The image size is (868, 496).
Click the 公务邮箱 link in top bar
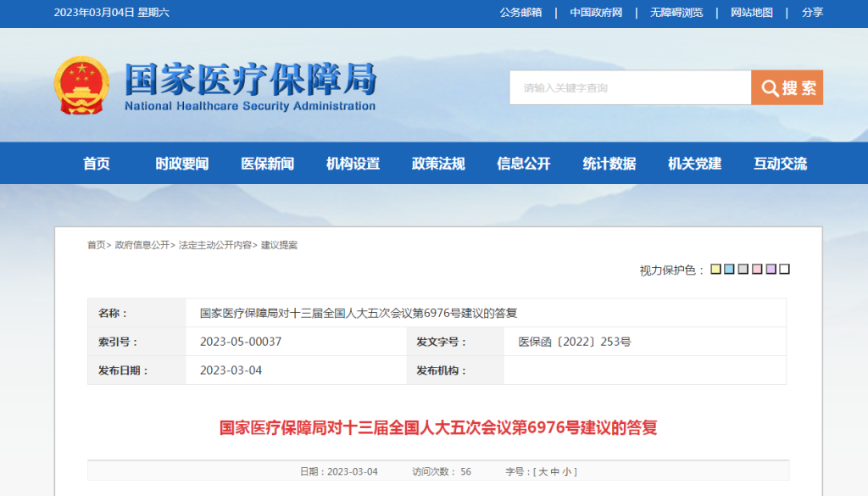(520, 13)
